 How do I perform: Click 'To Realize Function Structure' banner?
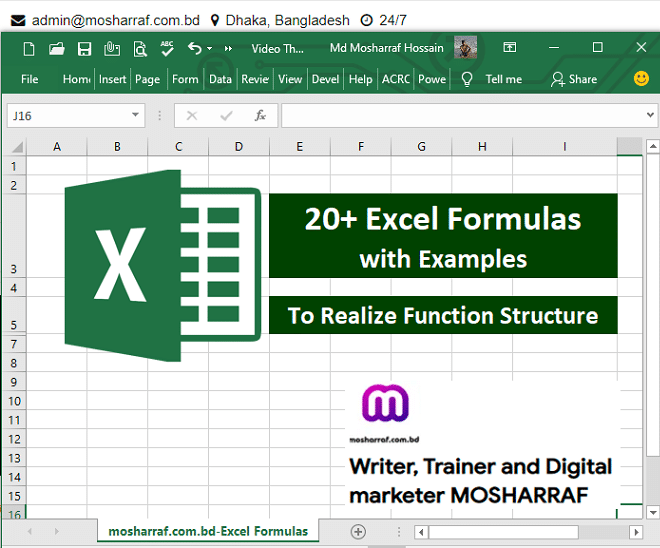tap(443, 315)
